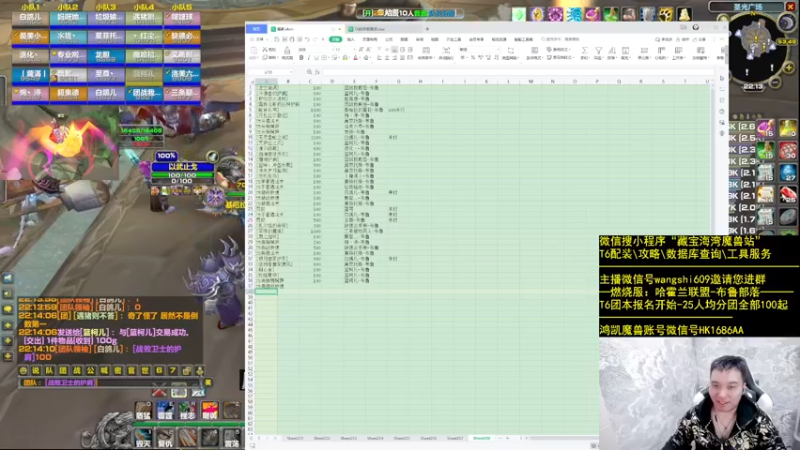This screenshot has width=800, height=450.
Task: Click the Merge and Center icon
Action: tap(426, 50)
